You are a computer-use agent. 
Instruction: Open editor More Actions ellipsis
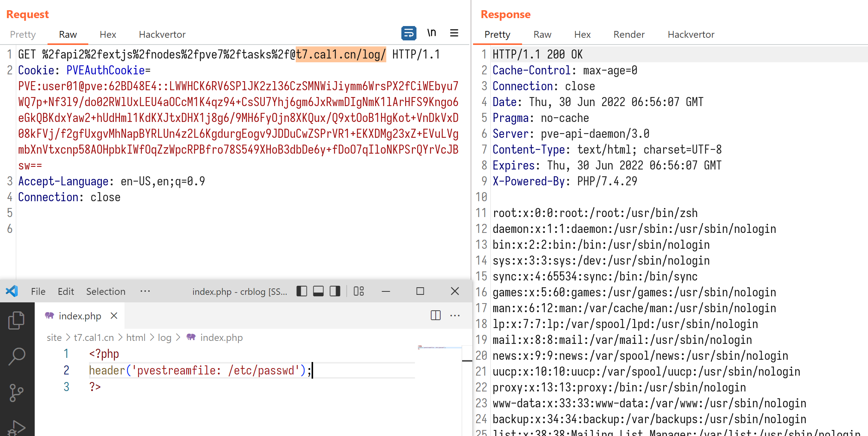coord(455,315)
